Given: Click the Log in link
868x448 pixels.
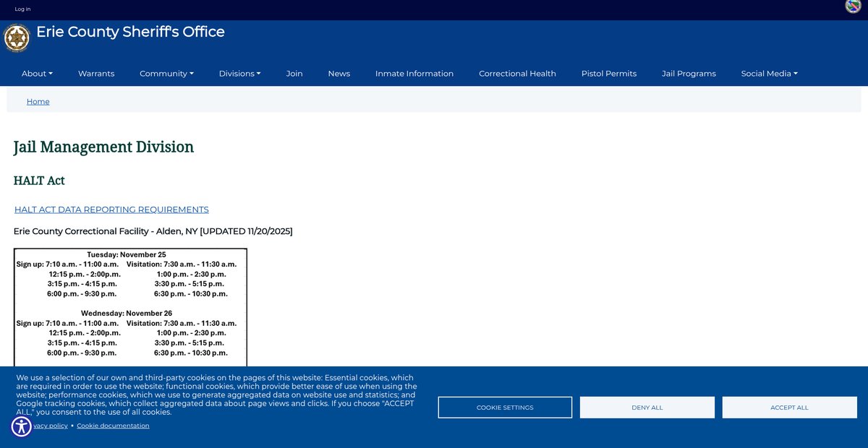Looking at the screenshot, I should [23, 9].
